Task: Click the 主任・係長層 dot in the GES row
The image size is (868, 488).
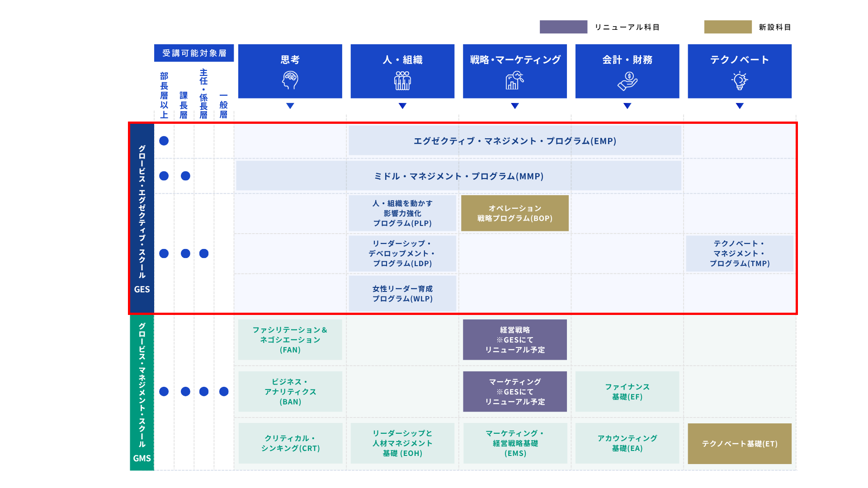Action: [x=204, y=253]
